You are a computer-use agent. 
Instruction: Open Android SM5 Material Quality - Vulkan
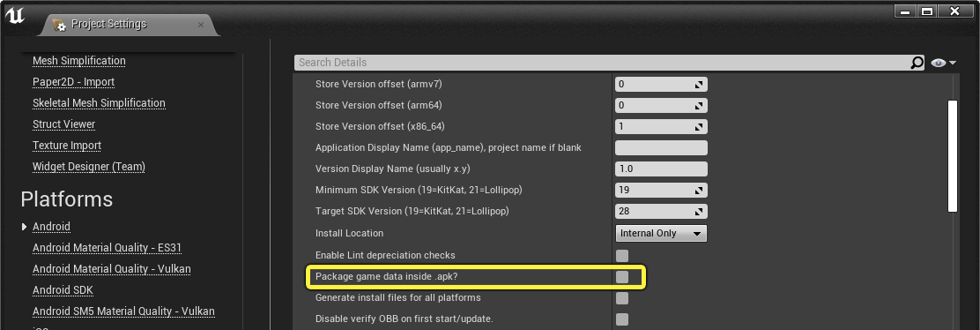[123, 311]
